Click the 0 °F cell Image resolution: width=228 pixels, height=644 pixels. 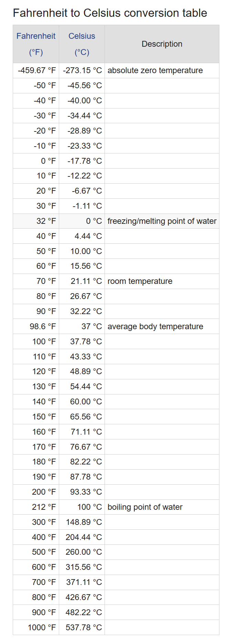[x=48, y=161]
